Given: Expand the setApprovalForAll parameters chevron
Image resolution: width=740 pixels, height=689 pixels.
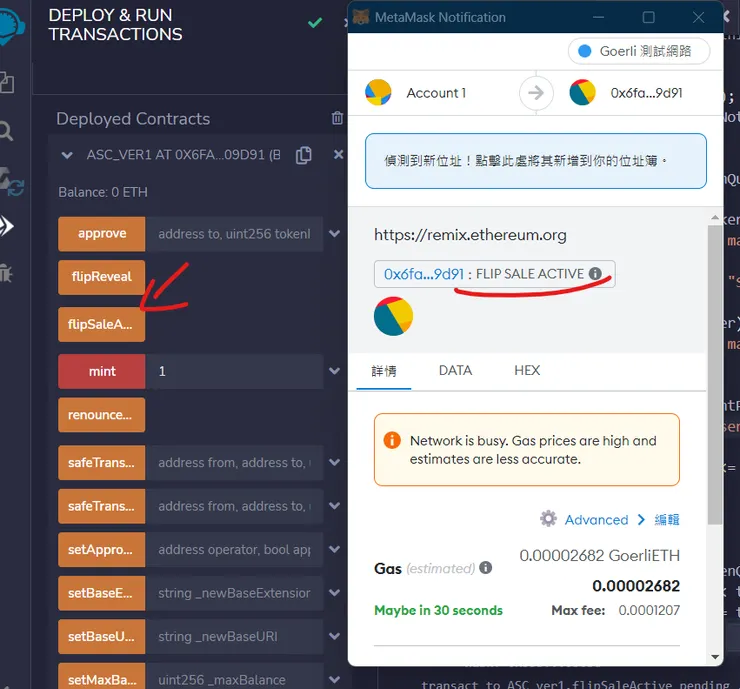Looking at the screenshot, I should click(x=334, y=550).
